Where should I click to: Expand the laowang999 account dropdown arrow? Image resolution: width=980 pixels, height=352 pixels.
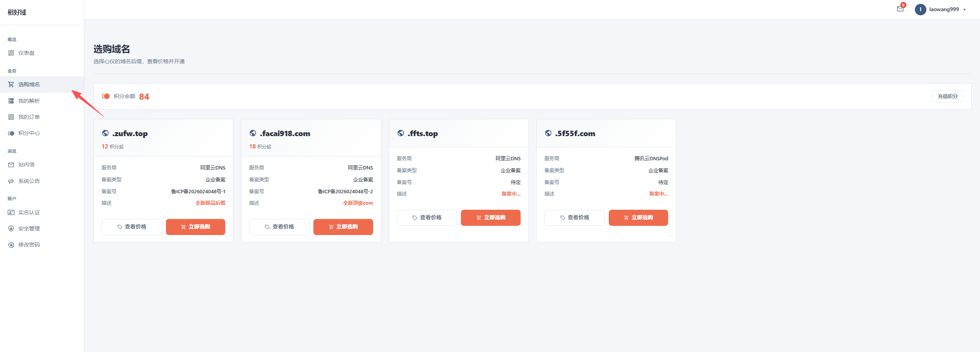[x=964, y=10]
